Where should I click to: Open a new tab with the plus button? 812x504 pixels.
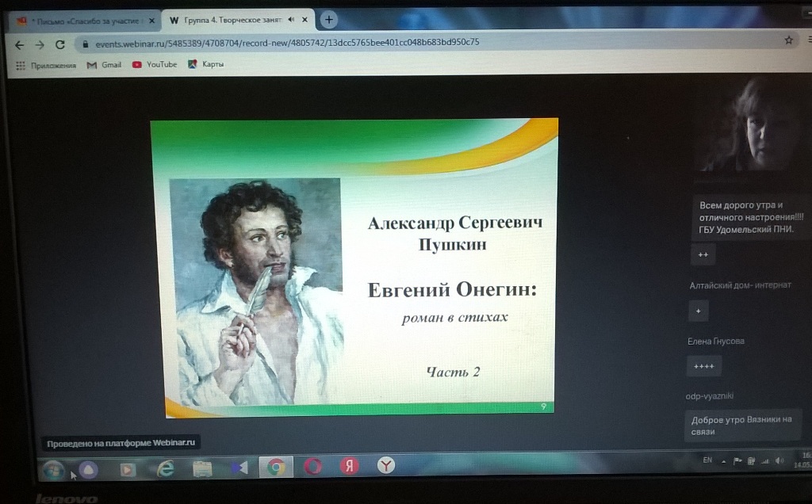pyautogui.click(x=328, y=20)
